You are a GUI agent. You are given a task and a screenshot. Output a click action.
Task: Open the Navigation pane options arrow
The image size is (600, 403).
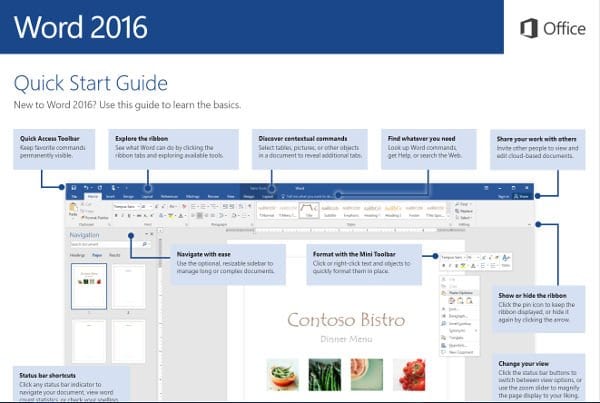tap(146, 234)
